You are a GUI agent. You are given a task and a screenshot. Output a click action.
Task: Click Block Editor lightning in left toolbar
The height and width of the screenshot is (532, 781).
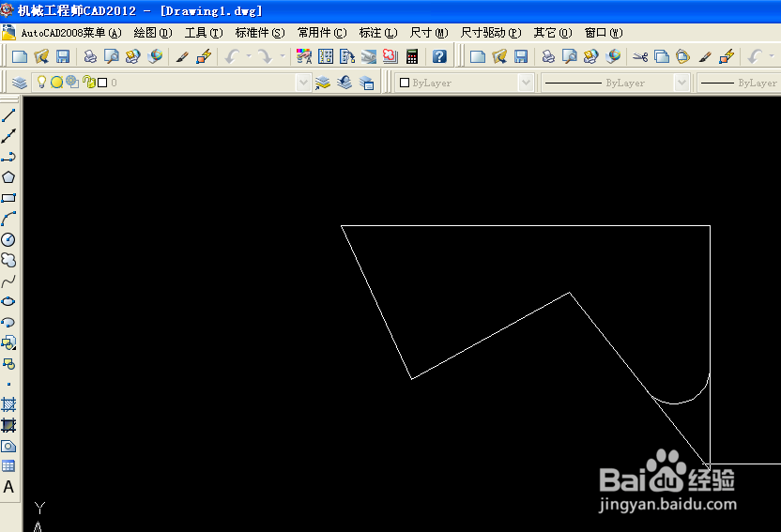point(204,56)
